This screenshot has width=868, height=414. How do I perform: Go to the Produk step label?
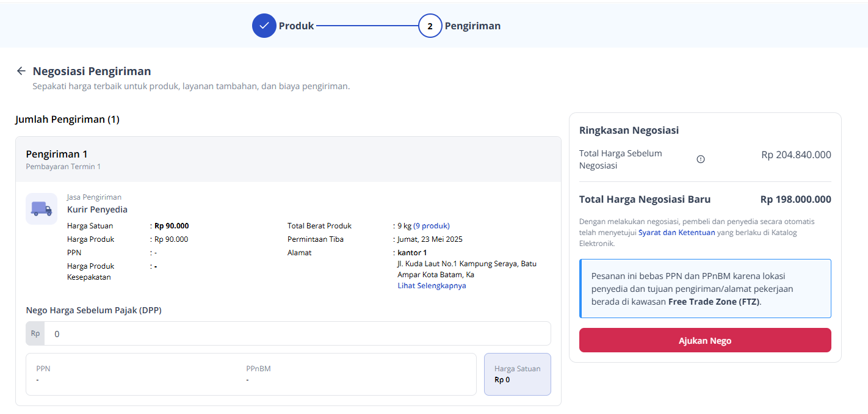pyautogui.click(x=297, y=26)
